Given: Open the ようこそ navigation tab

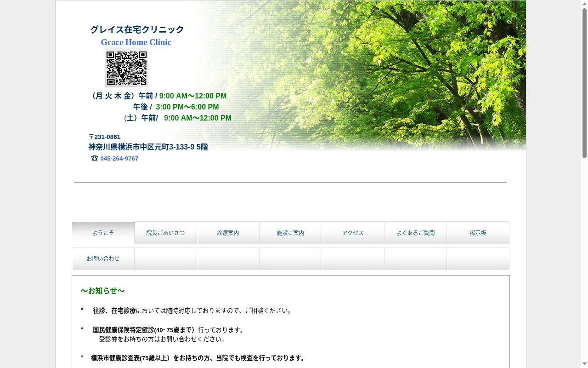Looking at the screenshot, I should (x=103, y=233).
